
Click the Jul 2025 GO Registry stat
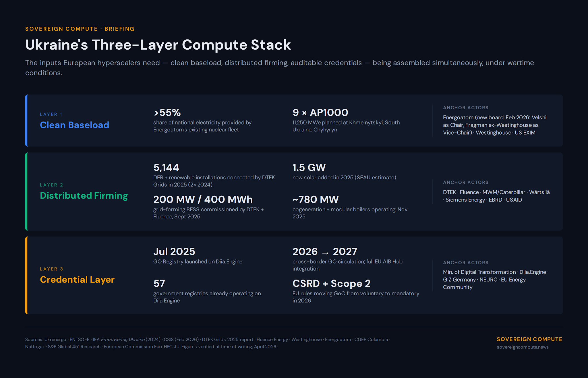click(x=174, y=252)
